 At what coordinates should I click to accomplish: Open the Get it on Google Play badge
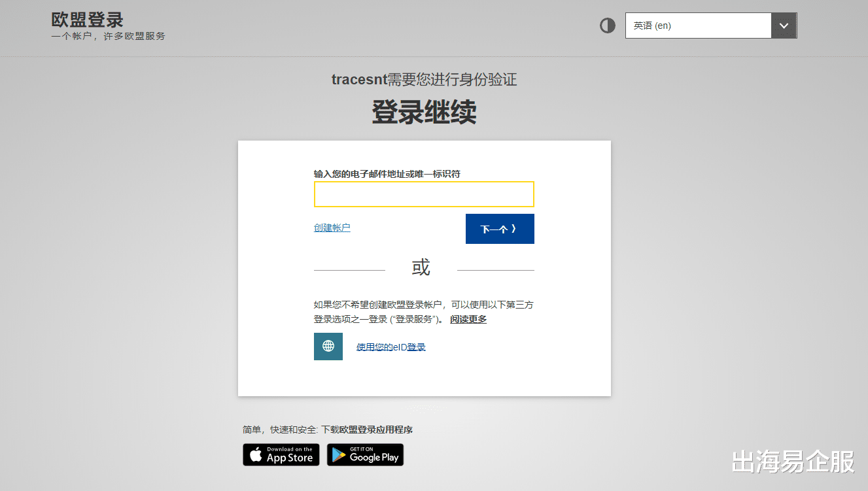tap(365, 454)
